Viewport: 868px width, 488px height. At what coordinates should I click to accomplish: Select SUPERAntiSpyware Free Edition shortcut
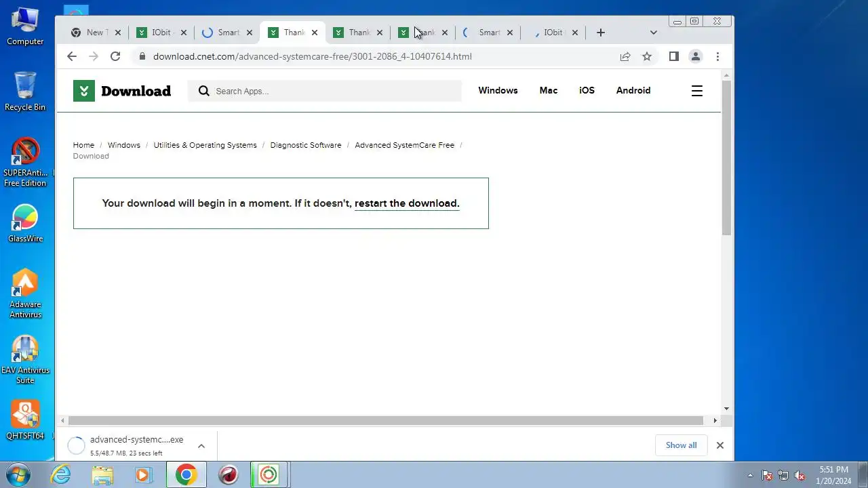[25, 163]
